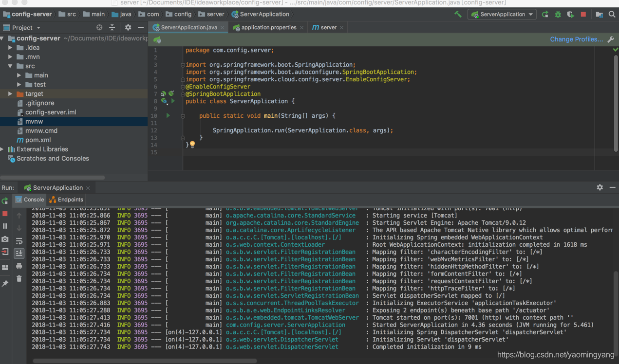Open the Project Structure dialog icon

599,14
